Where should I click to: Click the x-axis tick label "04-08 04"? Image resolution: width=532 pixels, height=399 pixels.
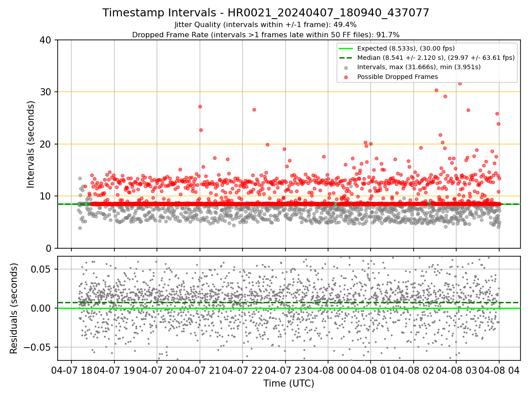(499, 370)
